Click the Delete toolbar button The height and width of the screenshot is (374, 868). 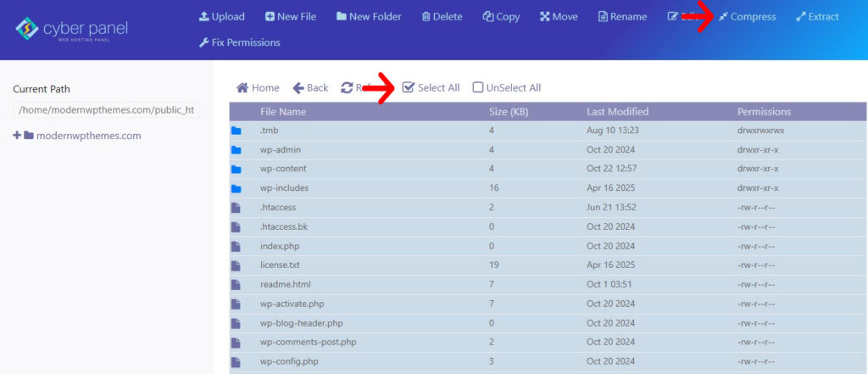[442, 17]
